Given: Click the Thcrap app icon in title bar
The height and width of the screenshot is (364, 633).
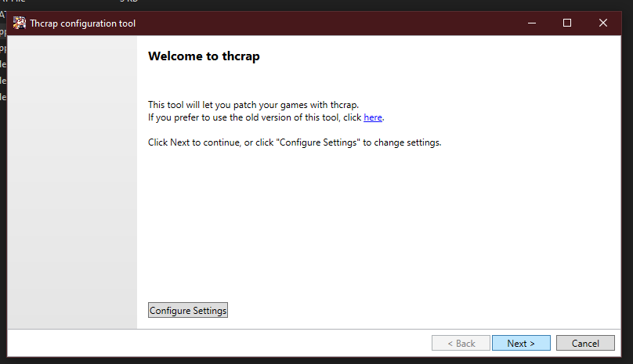Looking at the screenshot, I should click(x=19, y=23).
